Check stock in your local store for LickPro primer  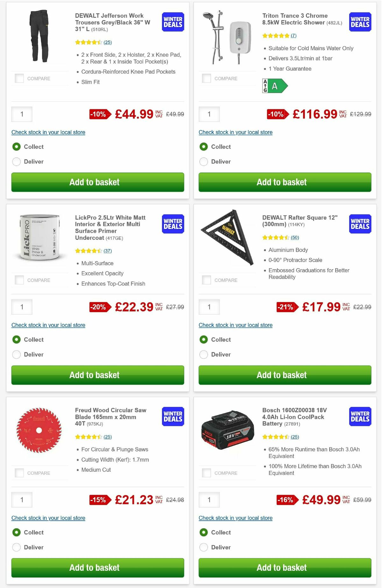pyautogui.click(x=48, y=325)
